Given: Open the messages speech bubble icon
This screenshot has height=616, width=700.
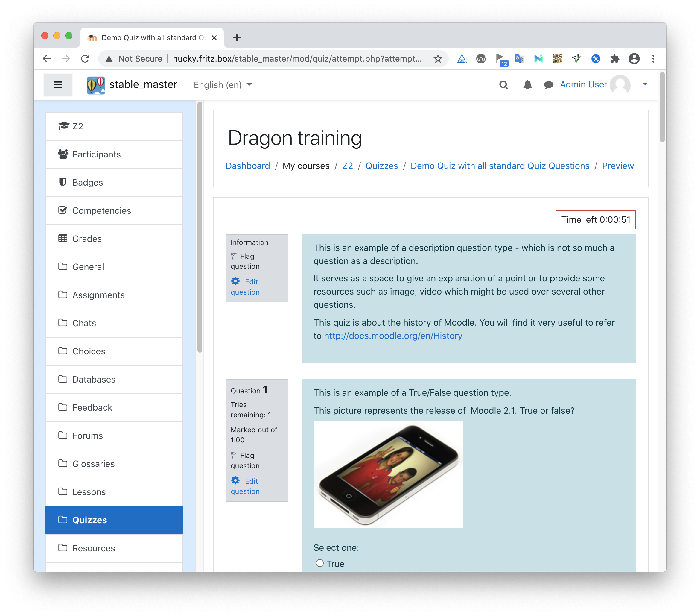Looking at the screenshot, I should (x=548, y=85).
